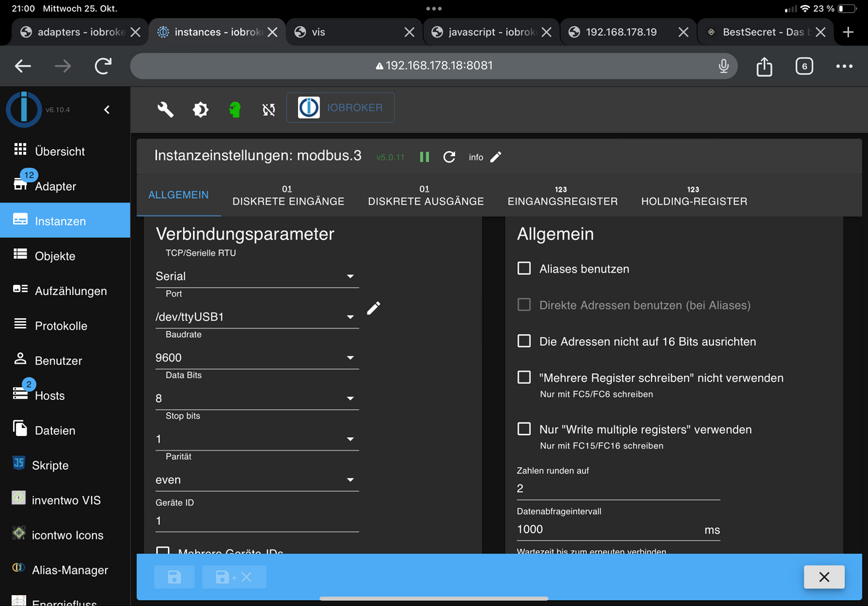
Task: Click the disabled Save icon button
Action: (174, 577)
